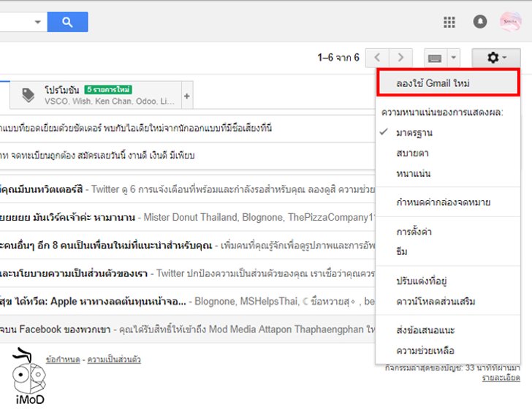The width and height of the screenshot is (532, 415).
Task: Open the account profile avatar
Action: [510, 22]
